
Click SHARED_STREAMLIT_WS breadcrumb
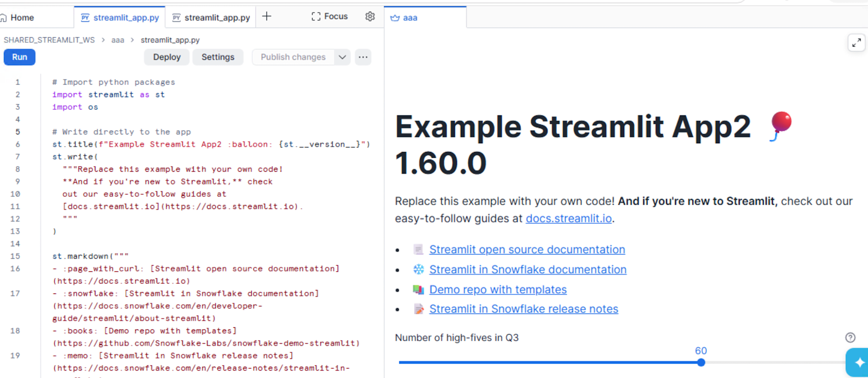coord(49,40)
